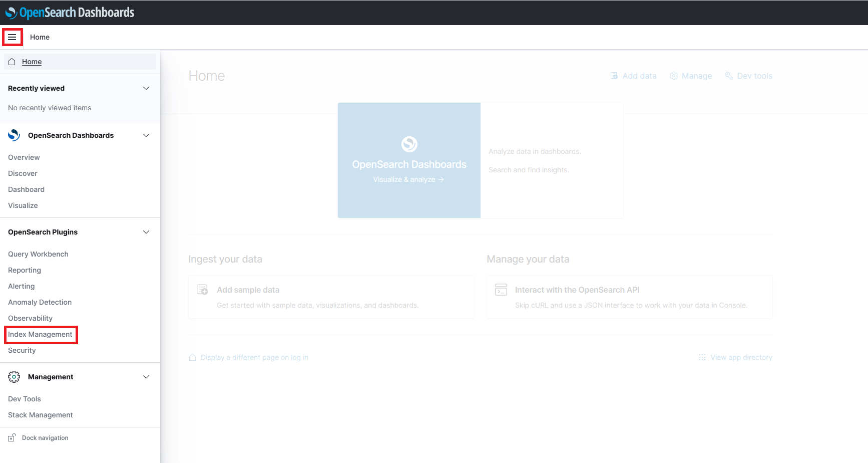Click the Dev tools wrench icon
The height and width of the screenshot is (463, 868).
[729, 76]
